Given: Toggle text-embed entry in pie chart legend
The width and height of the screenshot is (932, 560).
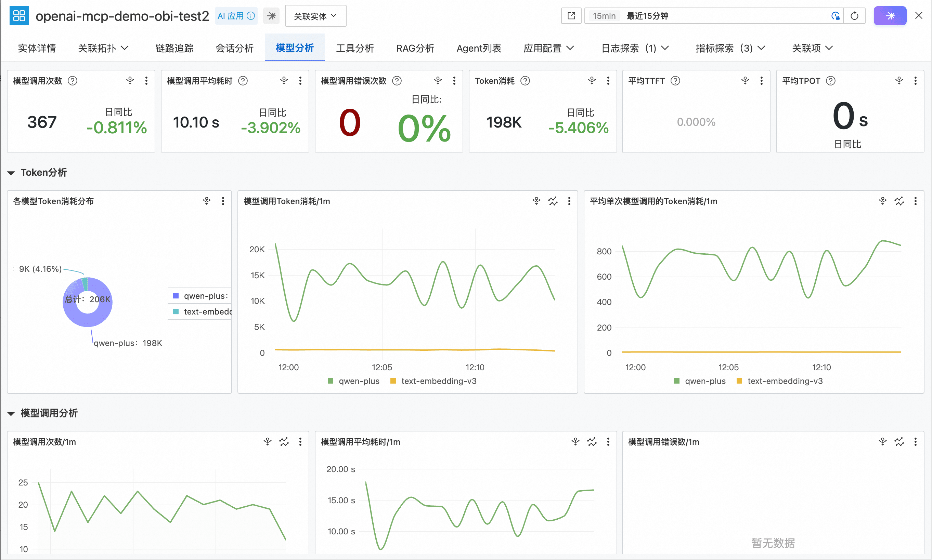Looking at the screenshot, I should (202, 312).
